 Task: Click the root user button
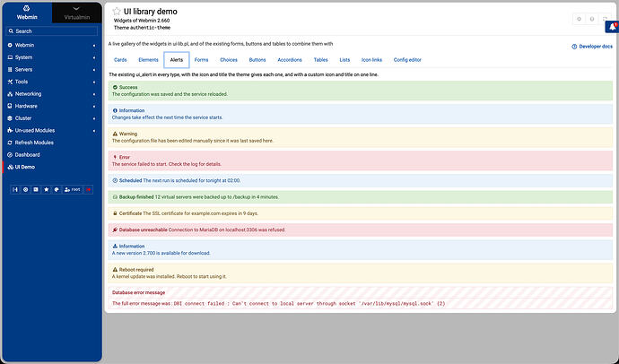click(x=73, y=190)
